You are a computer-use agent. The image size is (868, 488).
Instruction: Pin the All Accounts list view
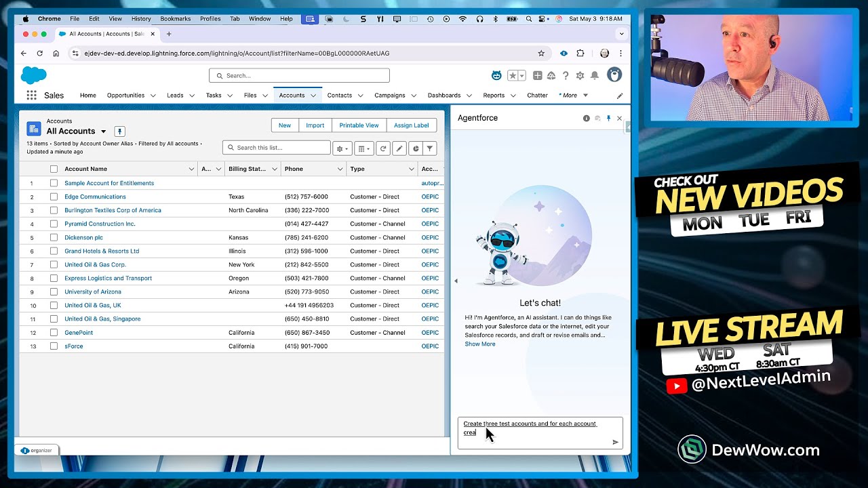click(x=119, y=131)
